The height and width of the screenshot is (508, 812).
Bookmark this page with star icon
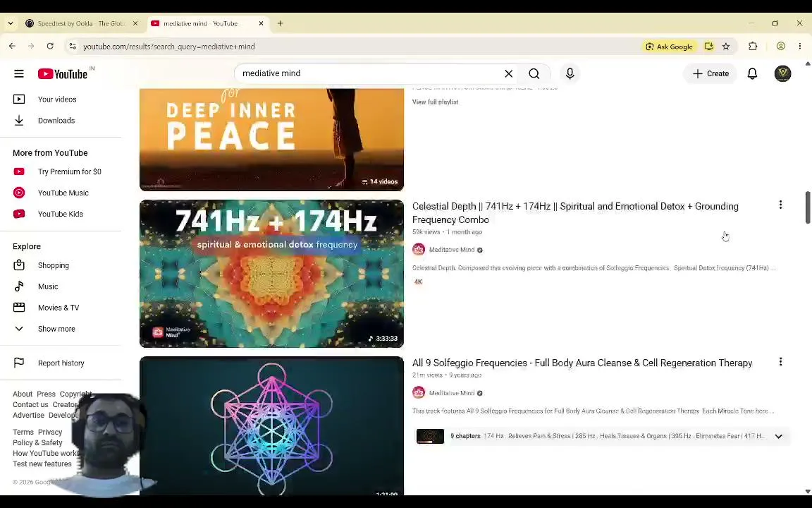coord(726,46)
